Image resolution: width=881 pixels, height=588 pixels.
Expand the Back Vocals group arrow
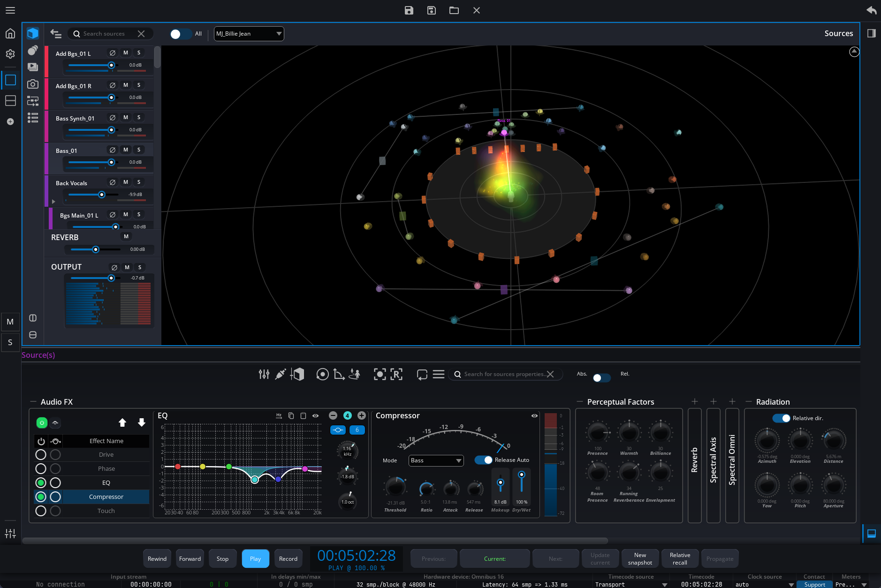coord(53,202)
